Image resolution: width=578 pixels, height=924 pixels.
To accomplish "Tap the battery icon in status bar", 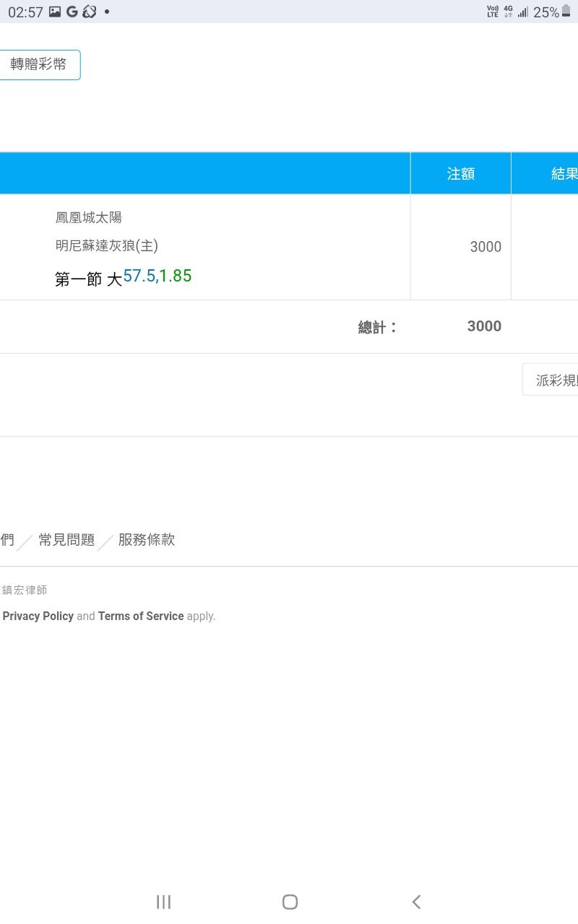I will coord(566,12).
